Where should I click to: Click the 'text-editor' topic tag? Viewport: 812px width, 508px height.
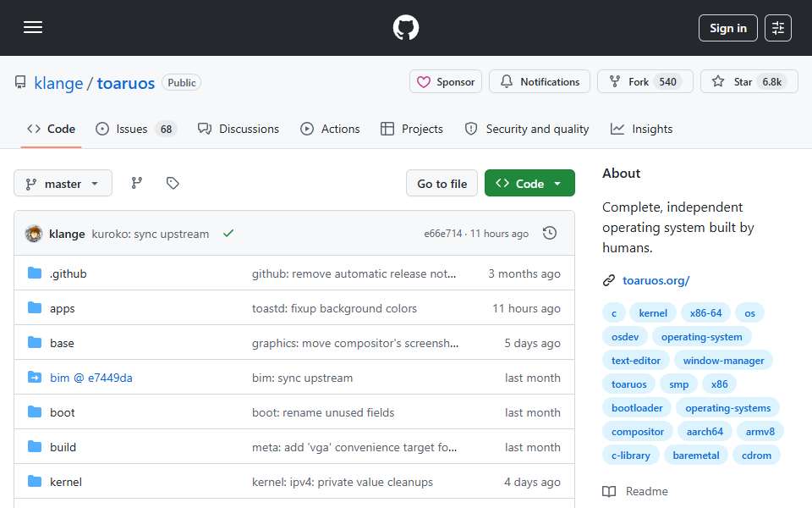tap(636, 361)
